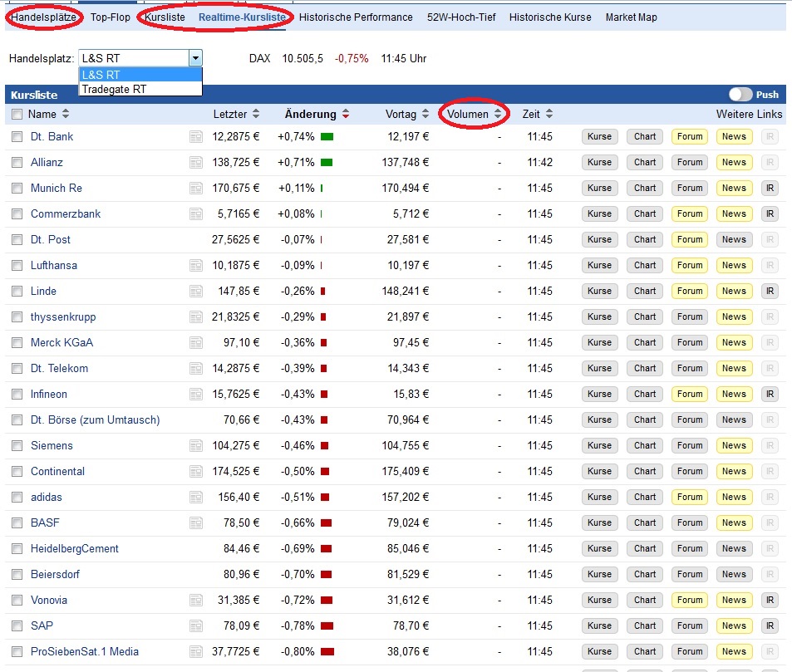This screenshot has height=672, width=792.
Task: Open Forum button for Lufthansa
Action: pos(690,266)
